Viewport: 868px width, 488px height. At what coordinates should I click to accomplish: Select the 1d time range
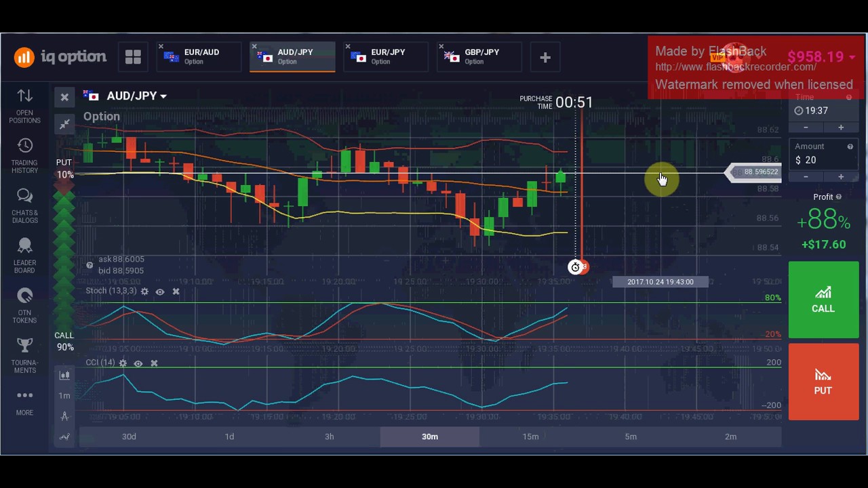(229, 436)
